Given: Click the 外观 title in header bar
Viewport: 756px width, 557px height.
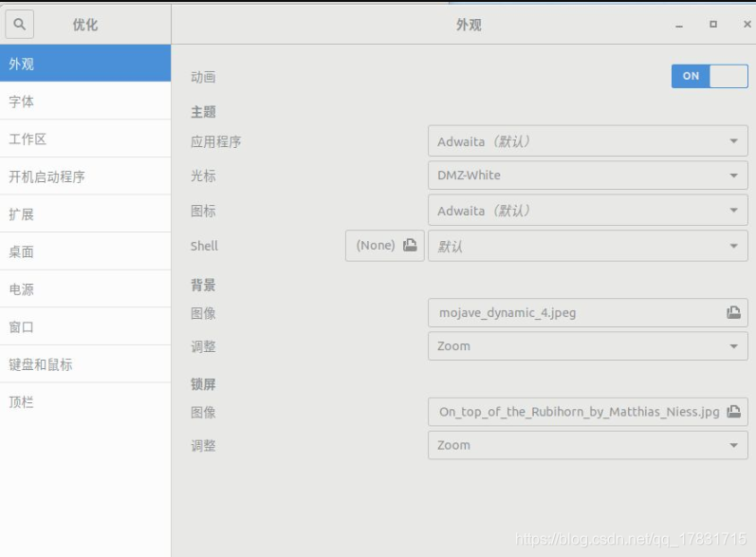Looking at the screenshot, I should pyautogui.click(x=469, y=25).
